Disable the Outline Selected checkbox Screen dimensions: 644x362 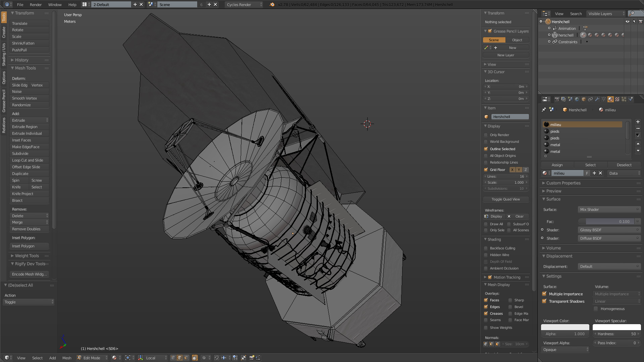486,149
